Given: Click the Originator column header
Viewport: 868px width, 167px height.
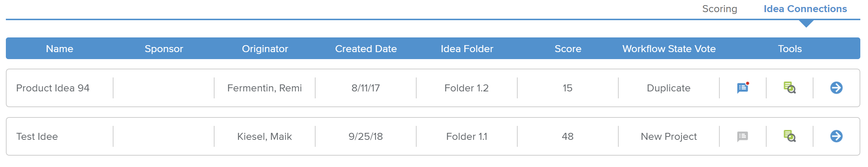Looking at the screenshot, I should [x=265, y=49].
